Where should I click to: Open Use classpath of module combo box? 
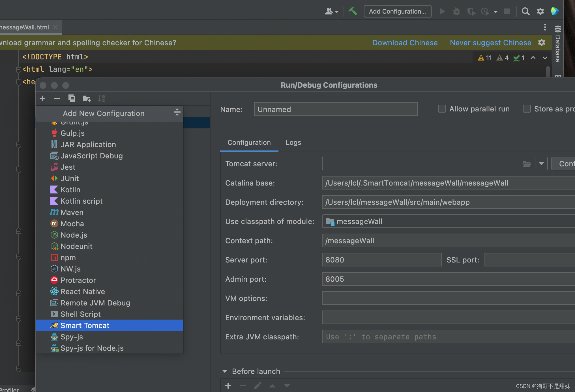(x=449, y=221)
